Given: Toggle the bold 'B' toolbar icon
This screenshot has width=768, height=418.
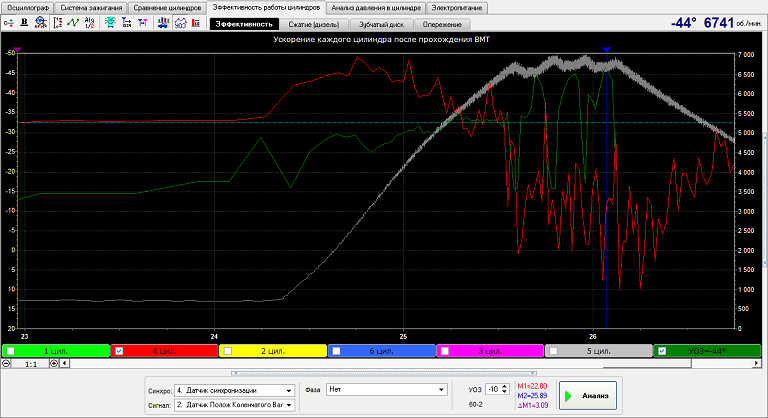Looking at the screenshot, I should coord(24,23).
